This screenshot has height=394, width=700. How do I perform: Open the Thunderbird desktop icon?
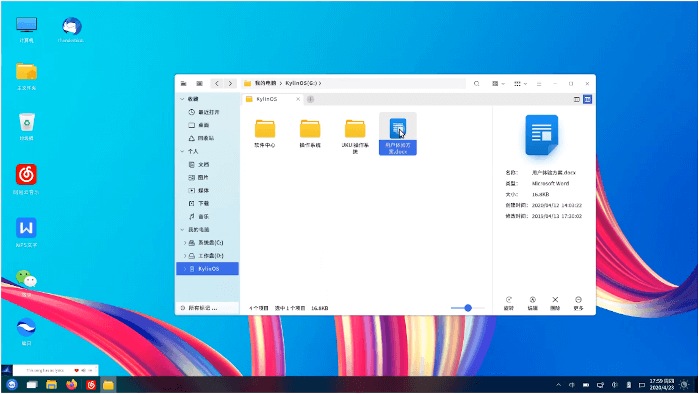[71, 29]
